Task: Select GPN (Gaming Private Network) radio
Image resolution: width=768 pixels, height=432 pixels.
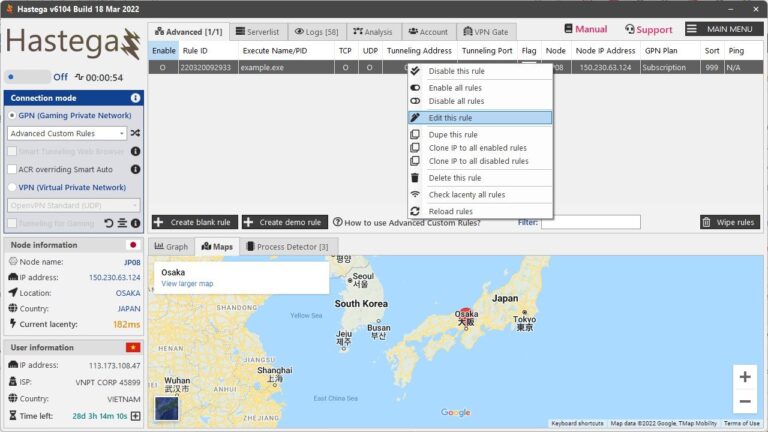Action: coord(12,116)
